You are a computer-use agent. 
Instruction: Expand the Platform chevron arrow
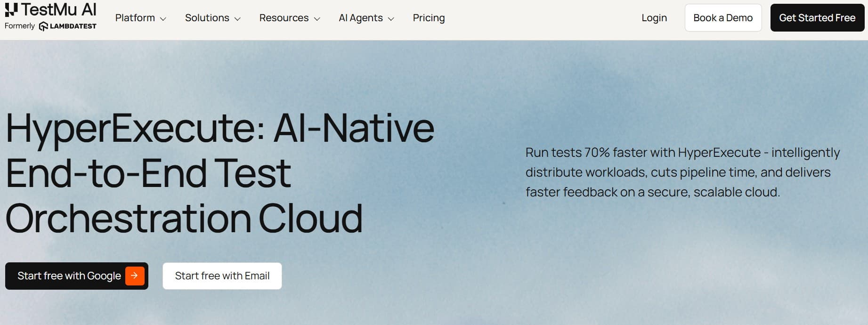tap(163, 19)
